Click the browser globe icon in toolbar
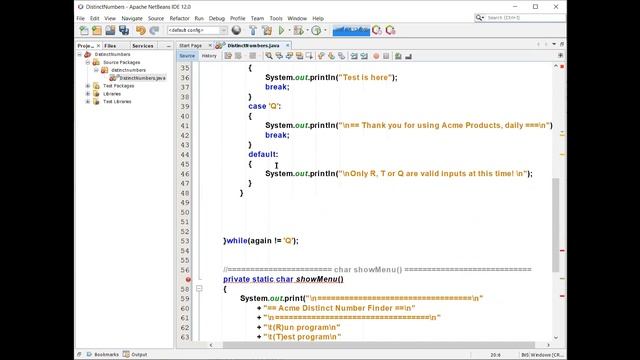 tap(236, 30)
